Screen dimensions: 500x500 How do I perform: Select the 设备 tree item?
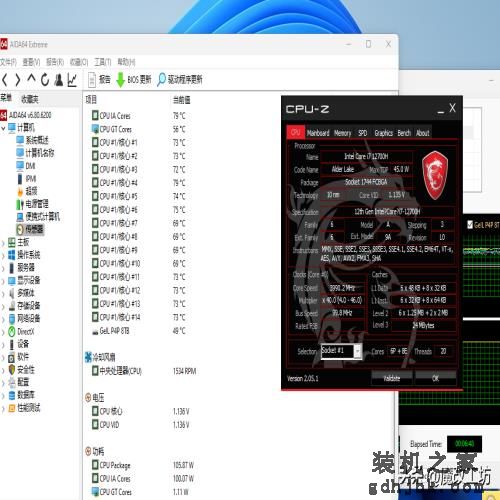19,344
